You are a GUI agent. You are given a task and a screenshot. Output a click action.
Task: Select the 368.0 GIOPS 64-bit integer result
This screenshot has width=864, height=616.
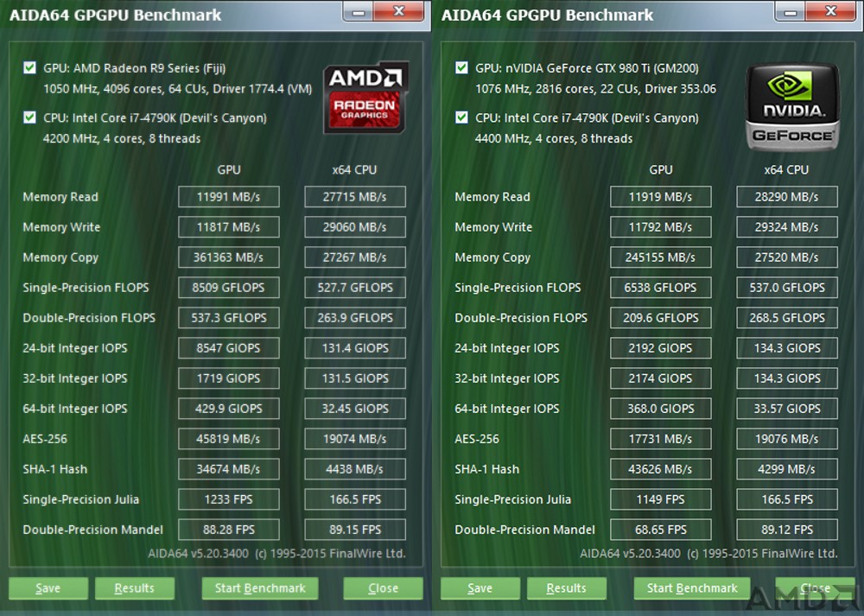pos(661,409)
